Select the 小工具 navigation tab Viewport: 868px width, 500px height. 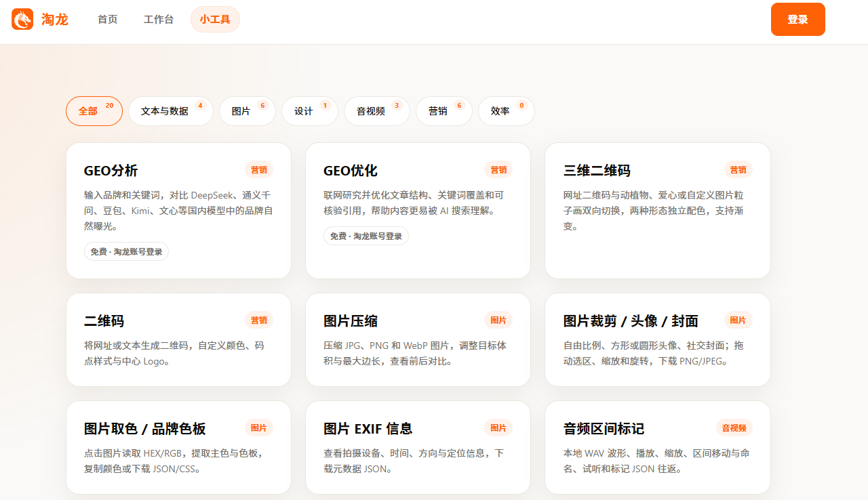[215, 19]
